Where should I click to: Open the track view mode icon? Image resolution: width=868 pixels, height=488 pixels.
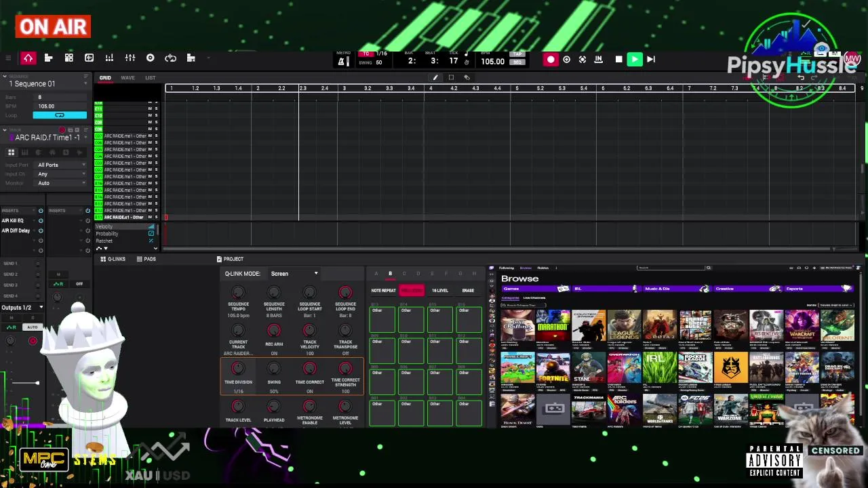click(48, 58)
